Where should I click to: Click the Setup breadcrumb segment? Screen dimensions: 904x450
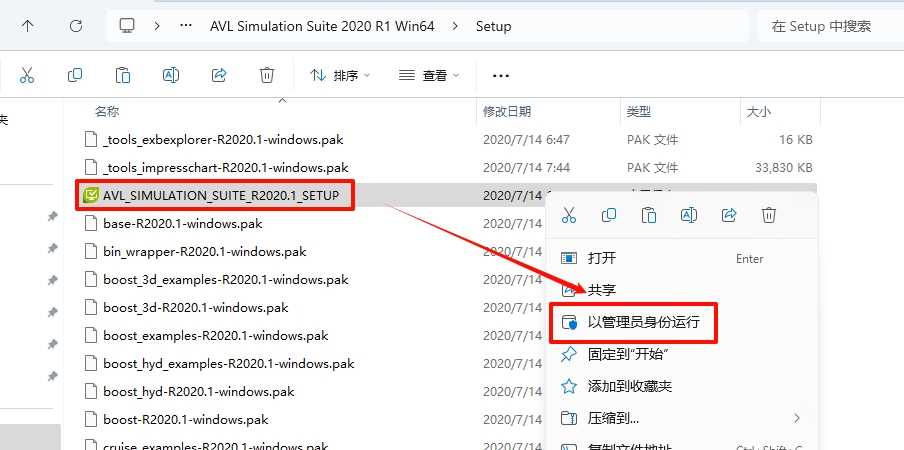click(x=494, y=26)
